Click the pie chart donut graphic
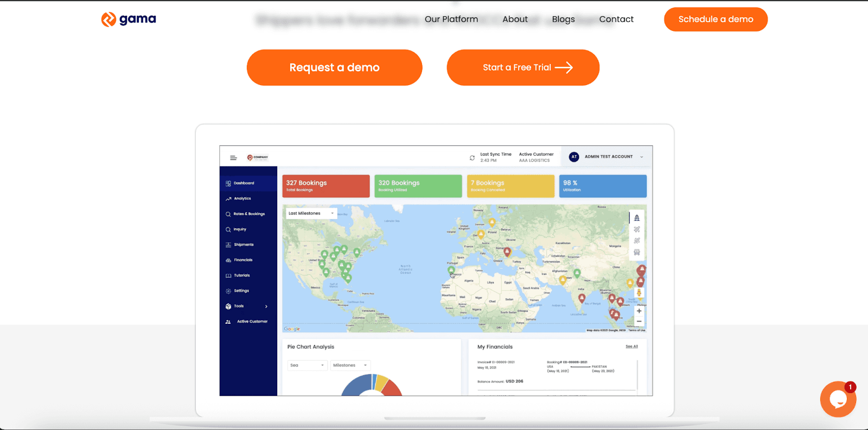The image size is (868, 430). click(372, 385)
